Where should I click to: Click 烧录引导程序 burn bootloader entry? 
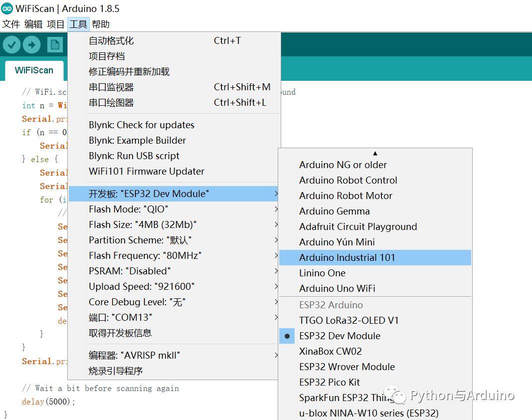pos(174,371)
